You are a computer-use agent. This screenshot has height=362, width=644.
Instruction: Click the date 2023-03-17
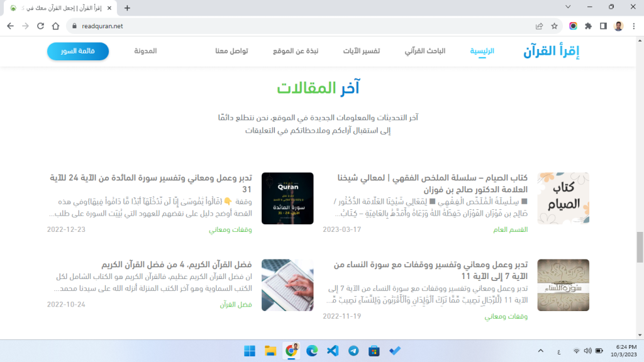point(341,229)
